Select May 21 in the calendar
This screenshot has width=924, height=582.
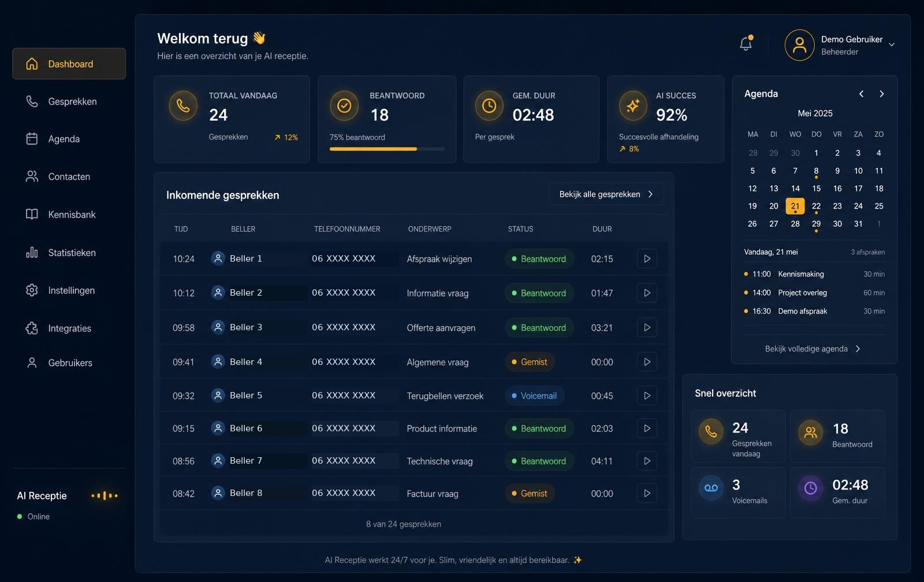pyautogui.click(x=795, y=206)
